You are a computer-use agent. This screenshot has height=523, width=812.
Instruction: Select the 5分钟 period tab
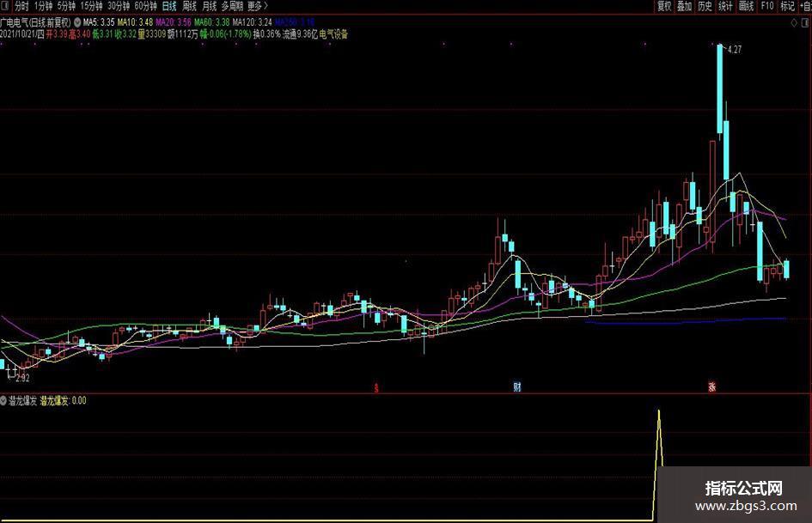coord(66,6)
